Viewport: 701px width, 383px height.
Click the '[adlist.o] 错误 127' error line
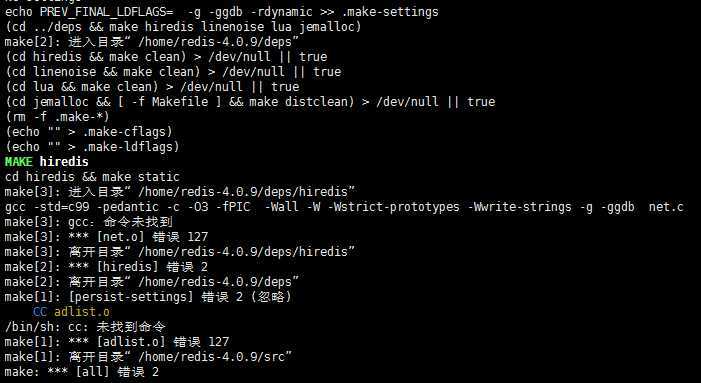tap(162, 342)
